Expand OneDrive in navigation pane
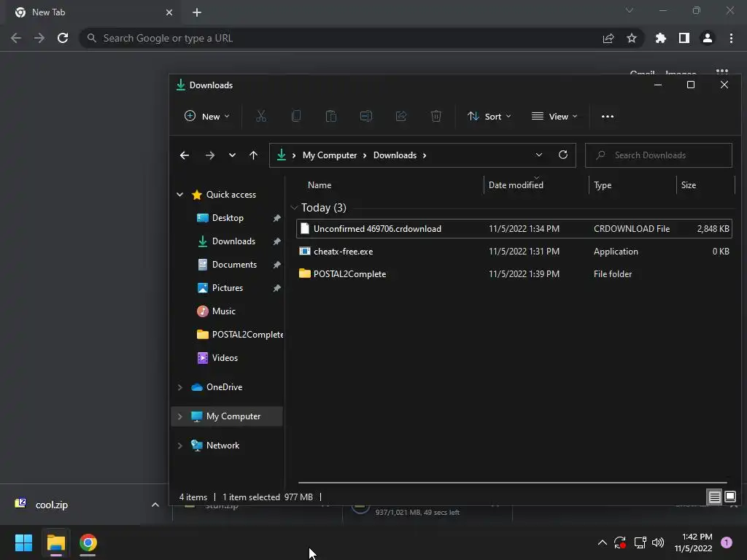 click(x=180, y=387)
